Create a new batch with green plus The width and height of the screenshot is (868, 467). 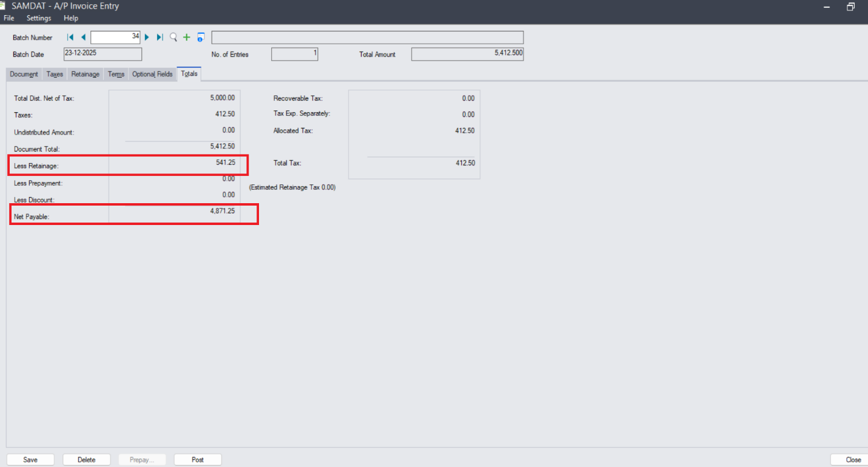pos(187,38)
